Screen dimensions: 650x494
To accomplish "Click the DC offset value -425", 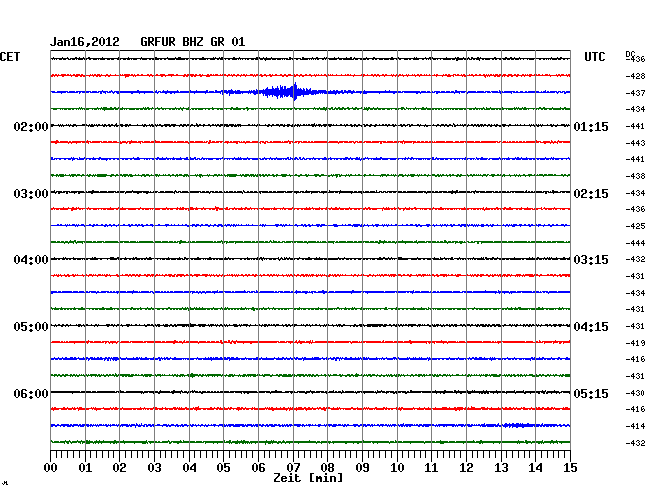I will (x=635, y=226).
